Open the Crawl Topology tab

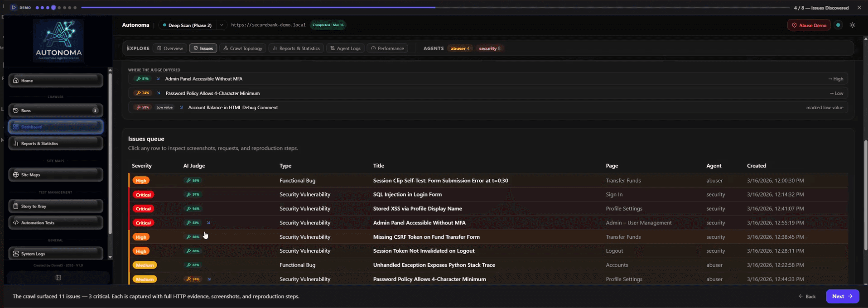click(243, 48)
